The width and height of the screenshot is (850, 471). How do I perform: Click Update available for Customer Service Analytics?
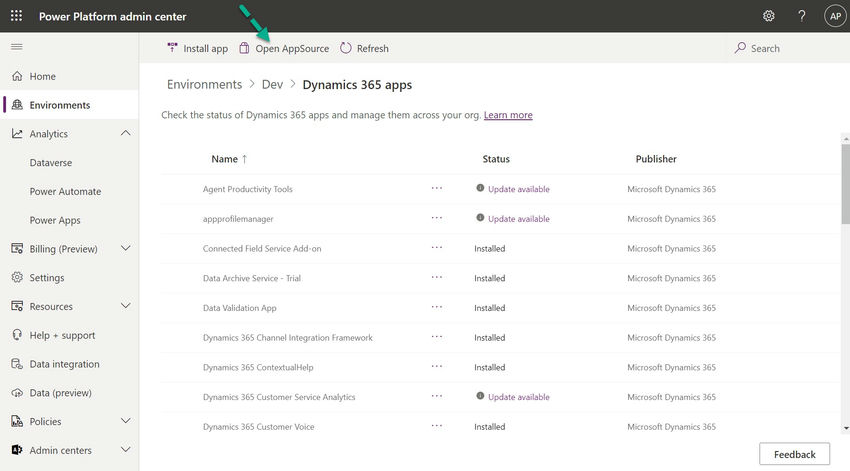pyautogui.click(x=519, y=397)
